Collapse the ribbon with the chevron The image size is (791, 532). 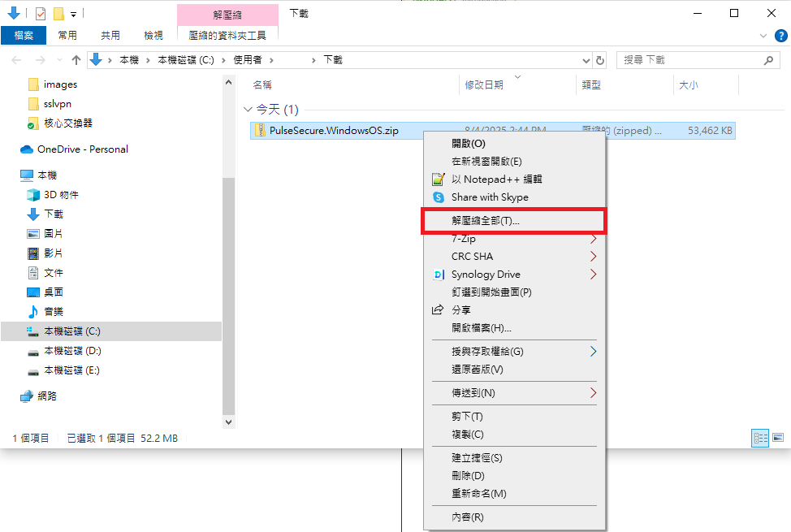(x=763, y=36)
